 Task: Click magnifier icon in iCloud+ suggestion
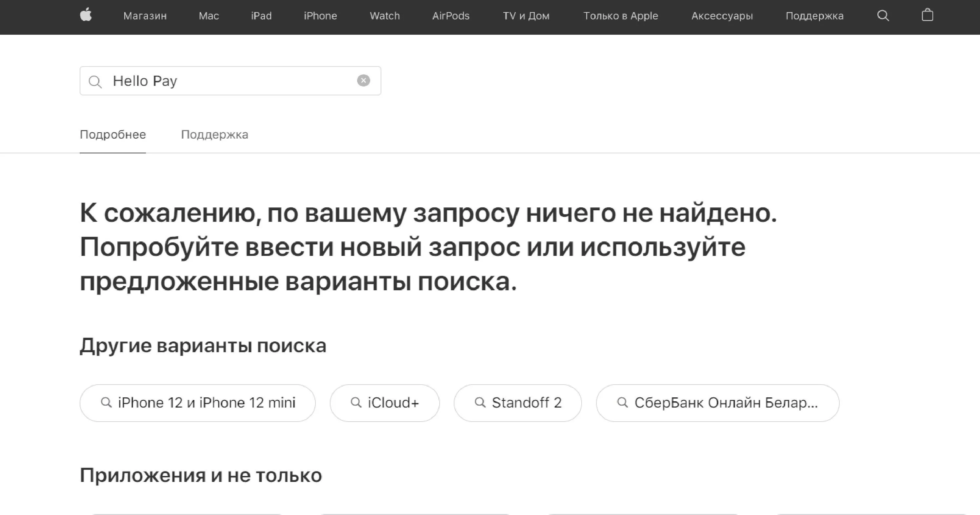(356, 402)
